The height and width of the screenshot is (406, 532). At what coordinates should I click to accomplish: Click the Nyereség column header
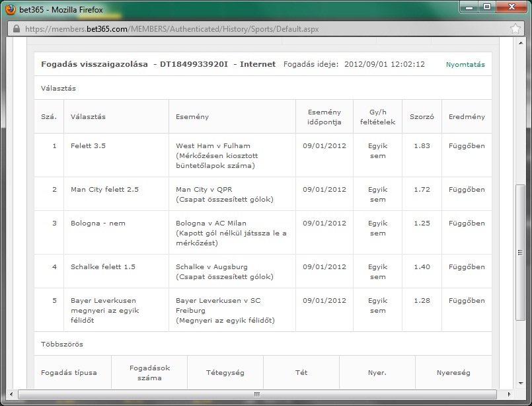point(453,373)
